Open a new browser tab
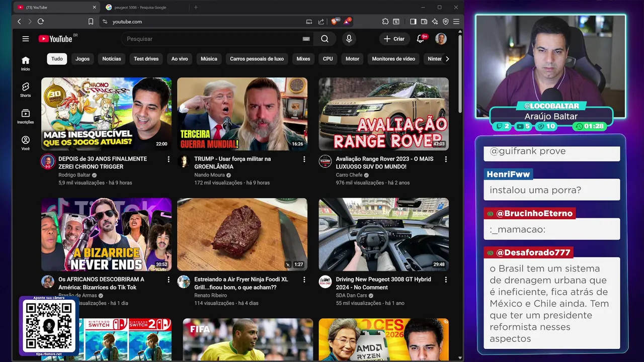 coord(196,7)
